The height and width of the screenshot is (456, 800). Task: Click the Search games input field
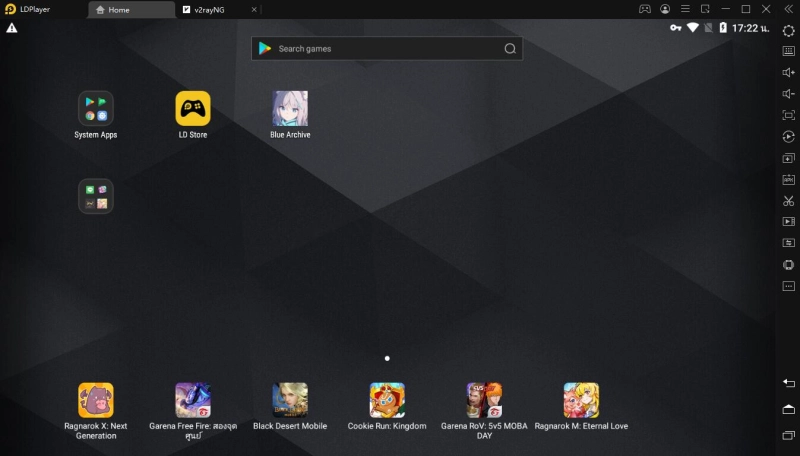click(x=387, y=48)
